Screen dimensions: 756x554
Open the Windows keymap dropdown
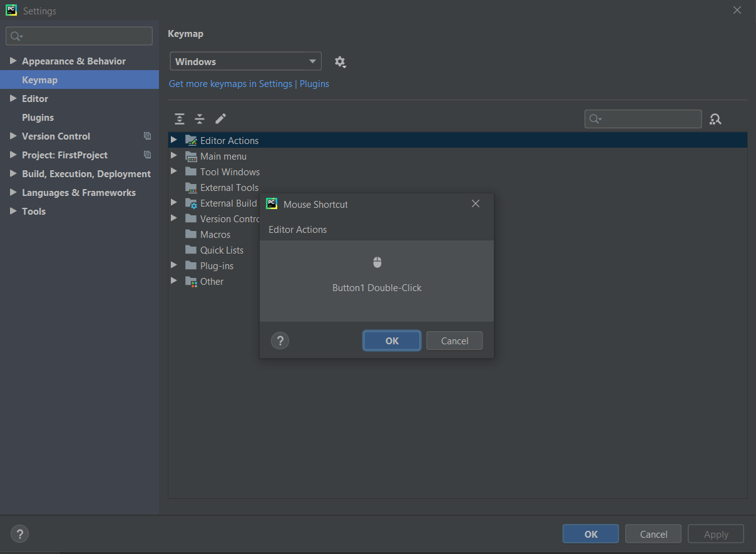coord(245,61)
